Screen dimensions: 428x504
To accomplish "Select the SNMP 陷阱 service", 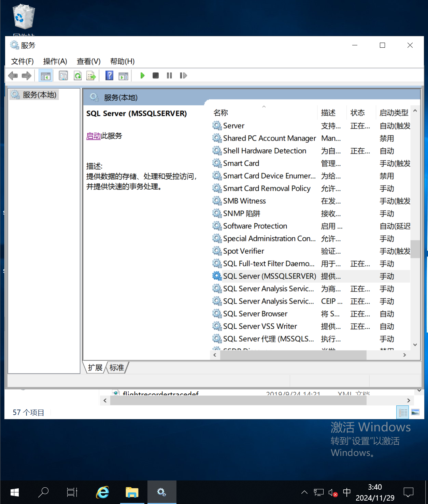I will (x=311, y=214).
